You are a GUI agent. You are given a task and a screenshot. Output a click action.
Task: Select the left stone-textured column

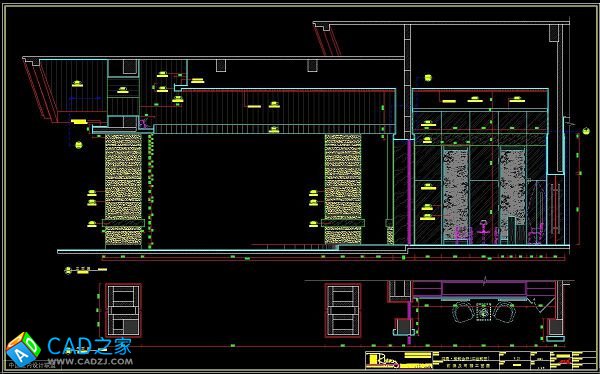123,189
